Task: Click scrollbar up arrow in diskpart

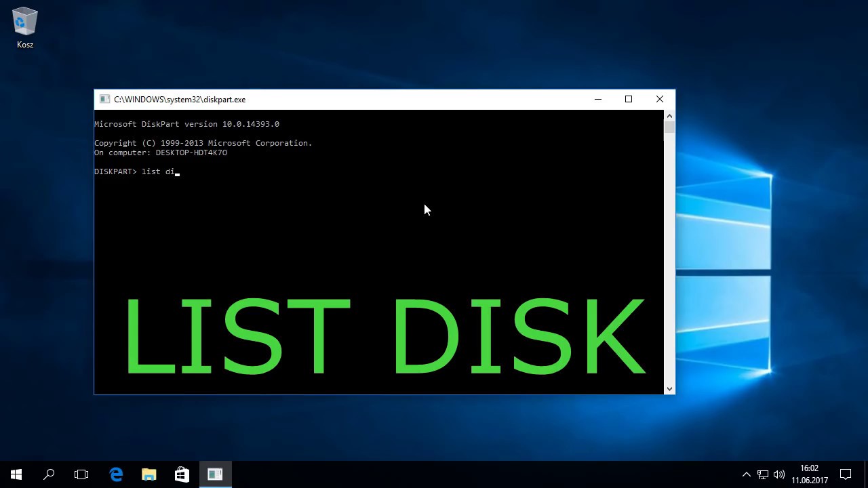Action: [x=669, y=116]
